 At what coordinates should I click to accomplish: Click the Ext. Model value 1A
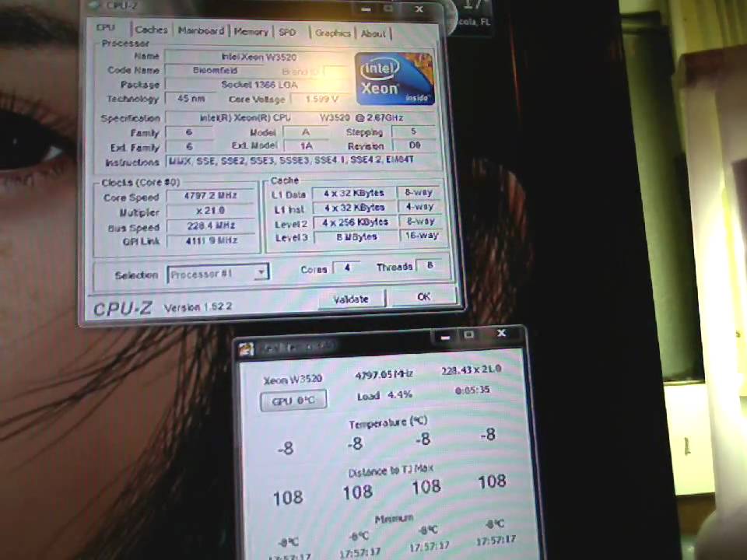click(x=306, y=145)
